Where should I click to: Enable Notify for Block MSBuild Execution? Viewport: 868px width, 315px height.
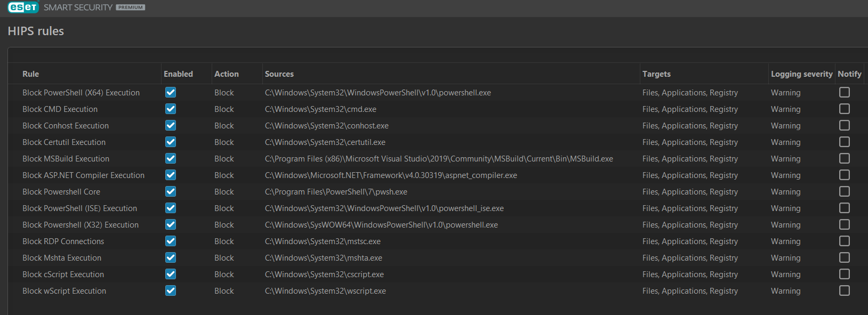[844, 158]
